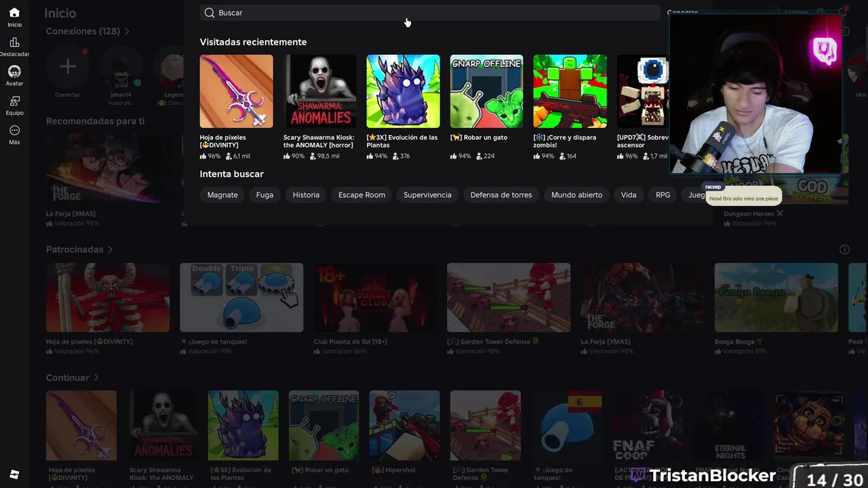Select the Defensa de torres chip
The image size is (868, 488).
(501, 195)
